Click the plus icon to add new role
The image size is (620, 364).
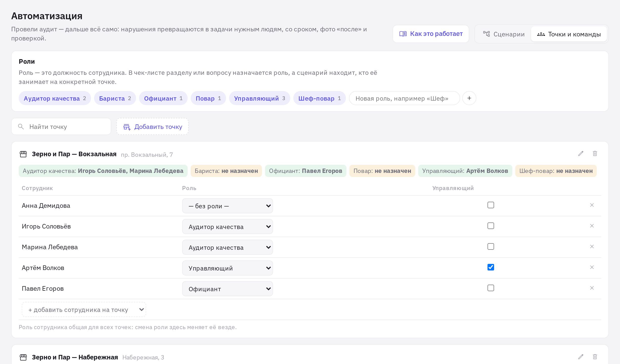click(469, 98)
